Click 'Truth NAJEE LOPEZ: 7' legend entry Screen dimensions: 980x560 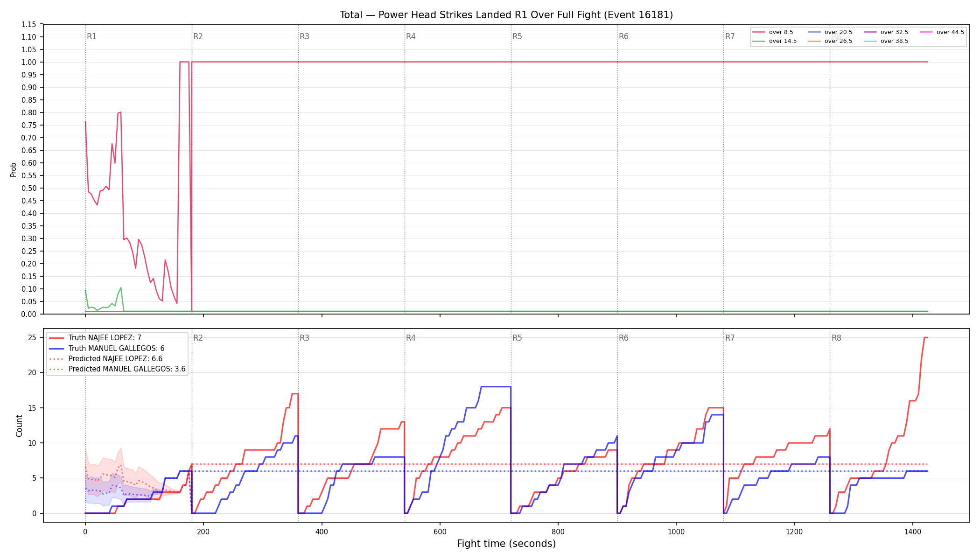(95, 338)
